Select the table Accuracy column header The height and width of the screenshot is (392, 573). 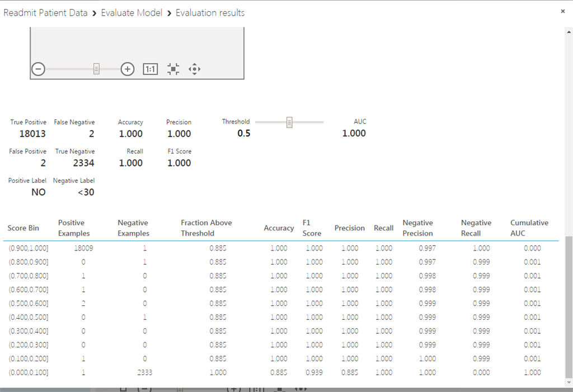(279, 228)
